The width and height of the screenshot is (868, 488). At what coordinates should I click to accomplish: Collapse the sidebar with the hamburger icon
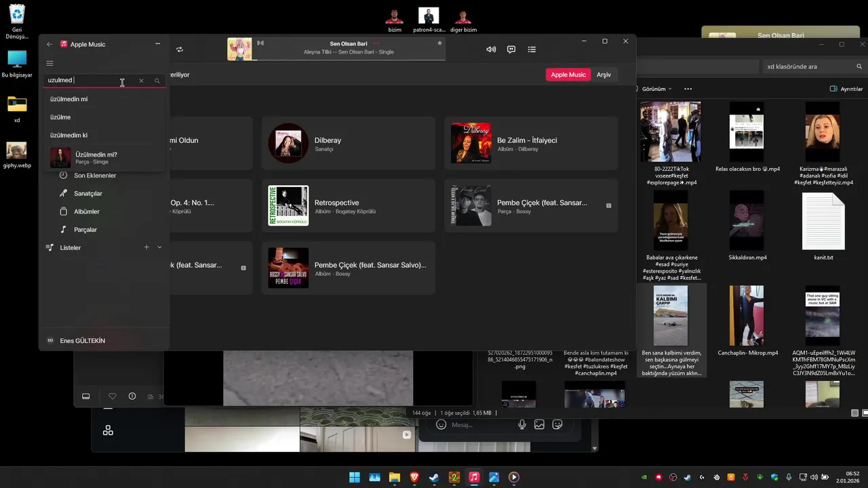pos(50,63)
